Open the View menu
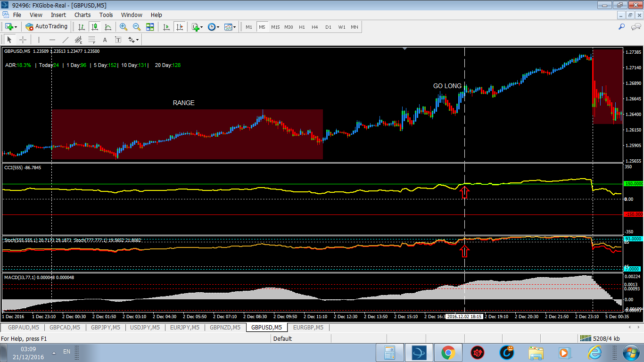Viewport: 644px width, 362px height. tap(36, 15)
